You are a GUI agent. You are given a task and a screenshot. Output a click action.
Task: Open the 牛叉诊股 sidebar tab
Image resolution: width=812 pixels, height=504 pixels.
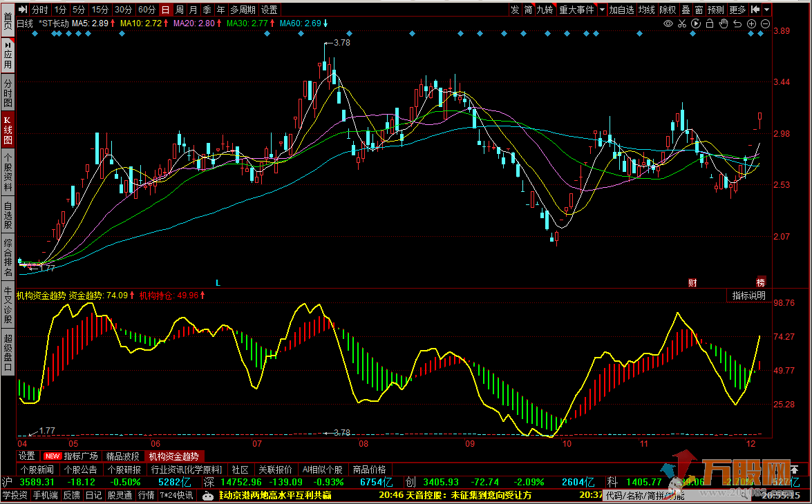(8, 305)
